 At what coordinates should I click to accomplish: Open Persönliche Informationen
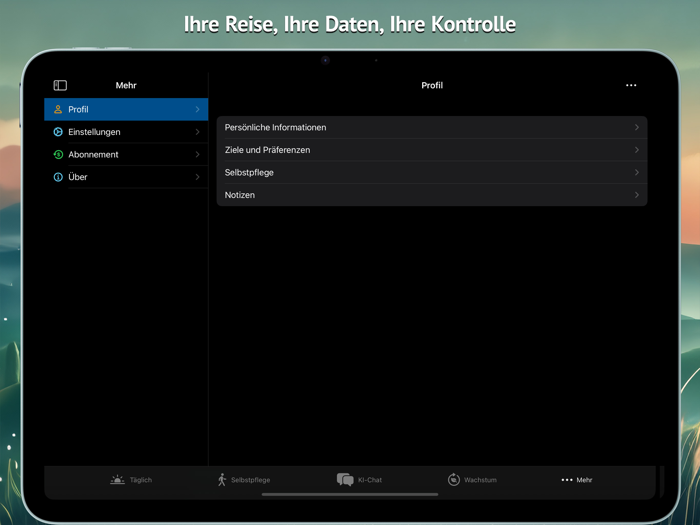(x=432, y=127)
